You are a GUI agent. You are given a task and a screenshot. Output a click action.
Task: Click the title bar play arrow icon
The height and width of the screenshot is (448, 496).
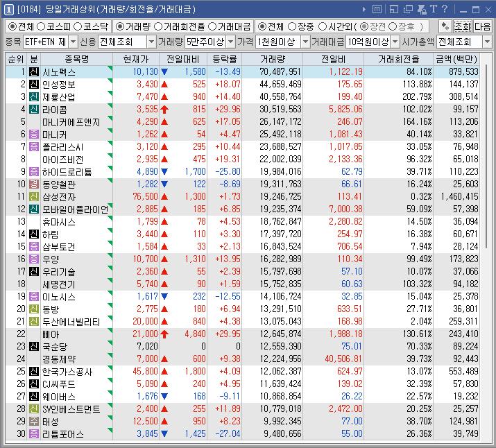(x=364, y=10)
